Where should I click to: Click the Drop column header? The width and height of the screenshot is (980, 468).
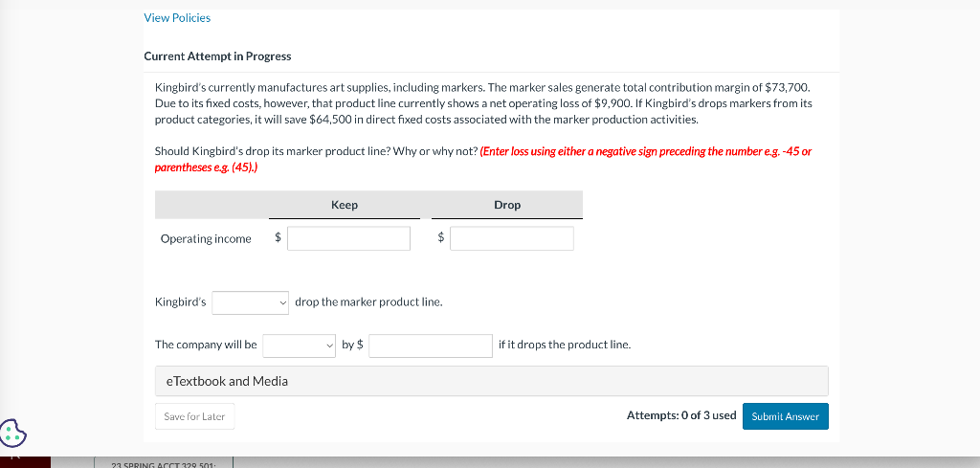(507, 205)
